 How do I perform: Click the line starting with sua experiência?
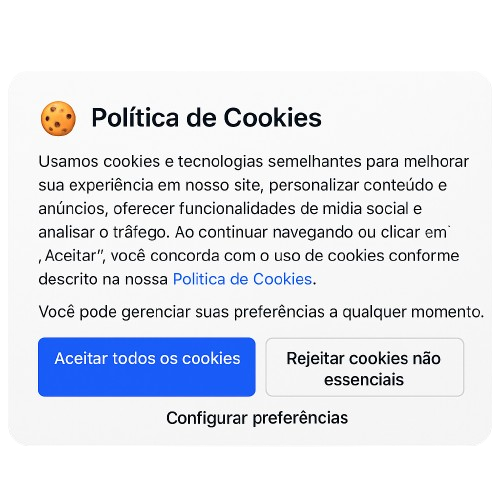click(x=243, y=185)
